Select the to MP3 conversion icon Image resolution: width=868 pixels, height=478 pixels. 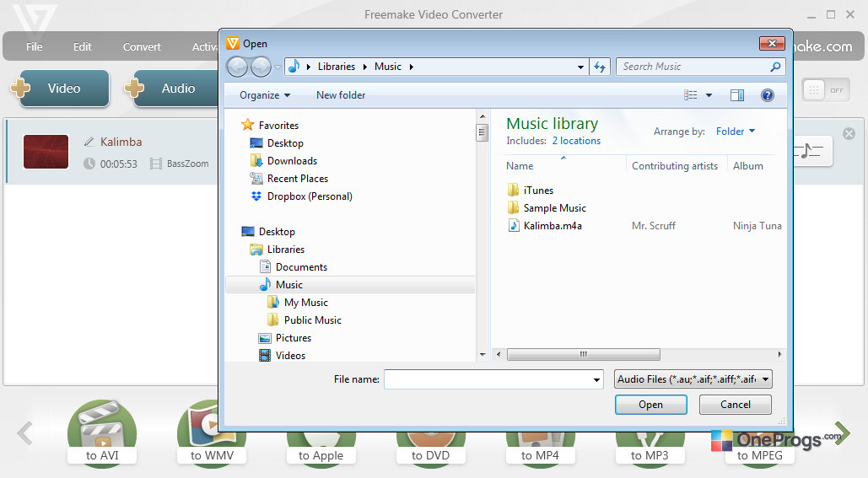tap(650, 449)
